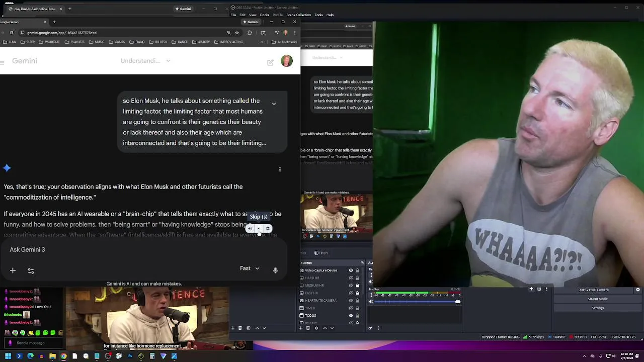644x362 pixels.
Task: Toggle visibility of Video Capture Device source
Action: pos(351,270)
